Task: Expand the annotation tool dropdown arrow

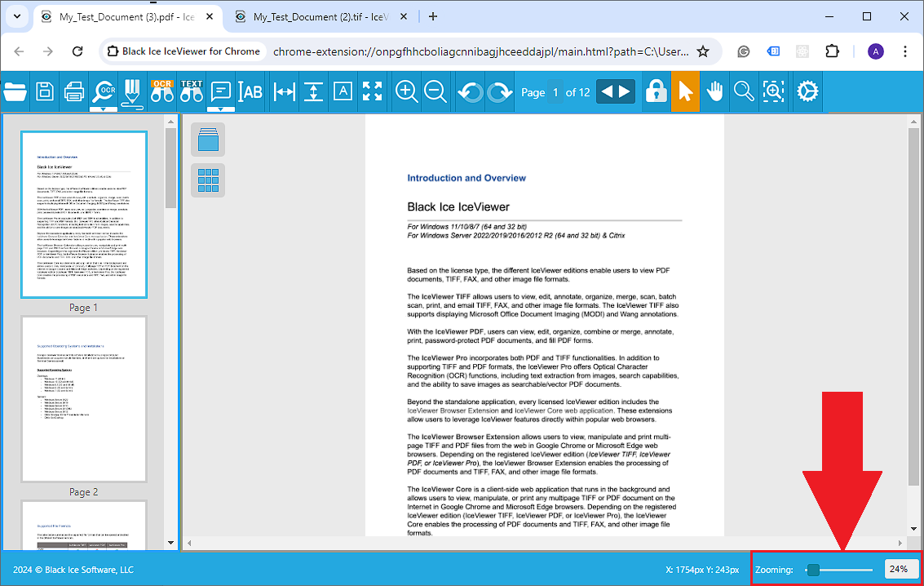Action: coord(220,109)
